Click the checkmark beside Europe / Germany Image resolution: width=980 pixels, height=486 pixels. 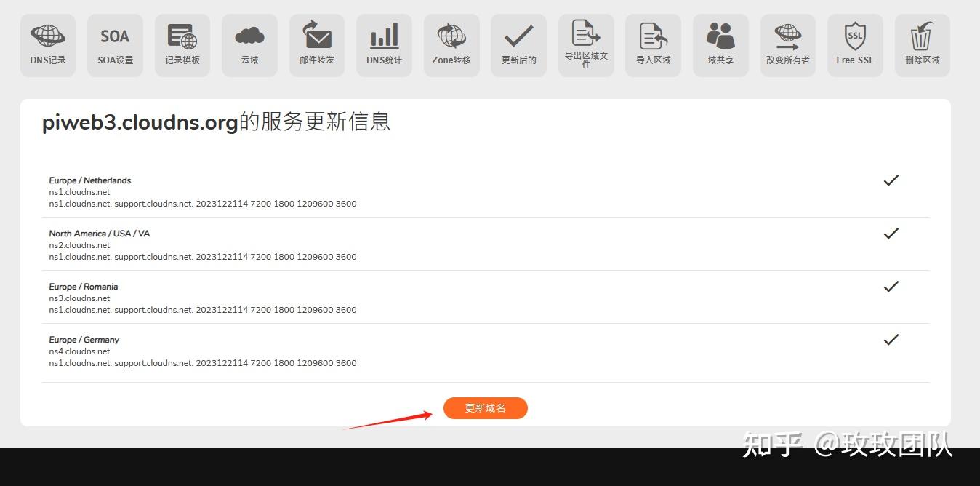[891, 339]
